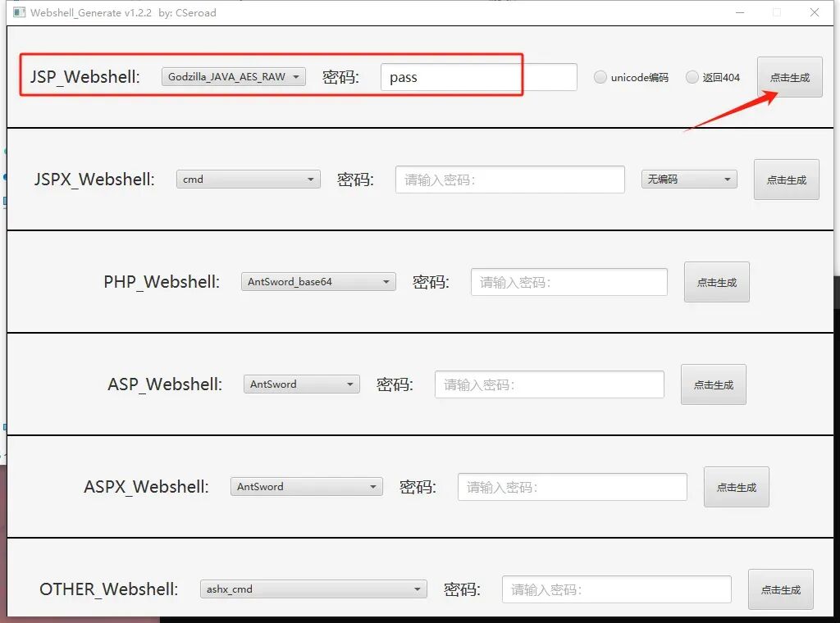Generate the OTHER webshell with 点击生成
The height and width of the screenshot is (623, 840).
coord(780,589)
